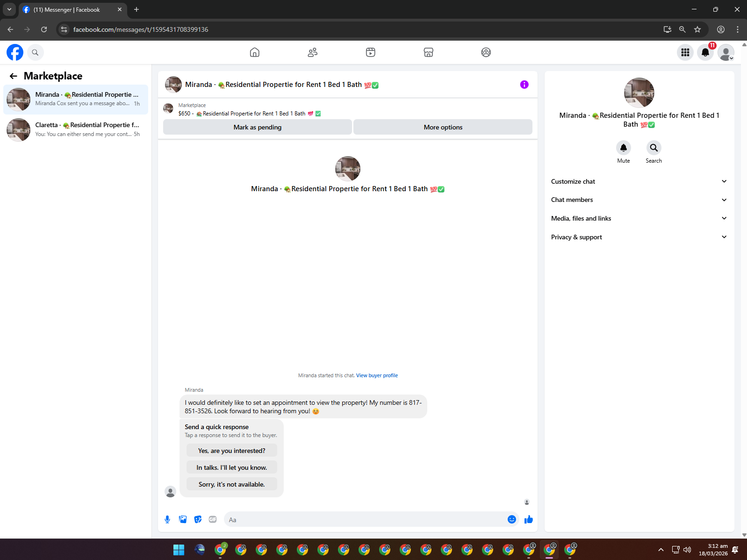747x560 pixels.
Task: Click the install app icon in address bar
Action: [x=668, y=29]
